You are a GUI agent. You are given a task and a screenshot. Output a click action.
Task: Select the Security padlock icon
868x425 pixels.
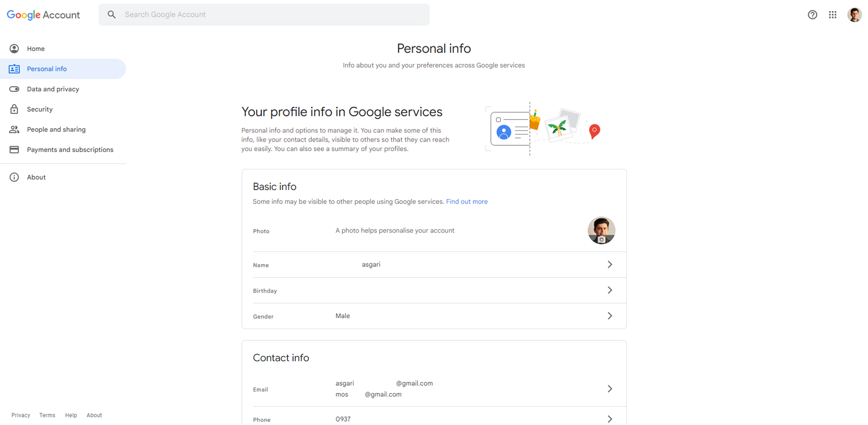click(x=14, y=109)
